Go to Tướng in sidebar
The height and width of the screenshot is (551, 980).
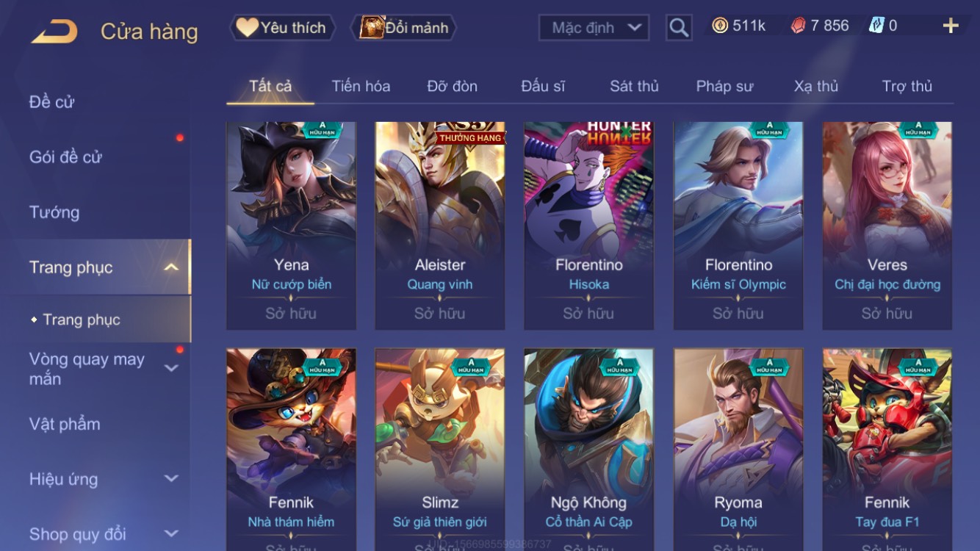pos(54,212)
